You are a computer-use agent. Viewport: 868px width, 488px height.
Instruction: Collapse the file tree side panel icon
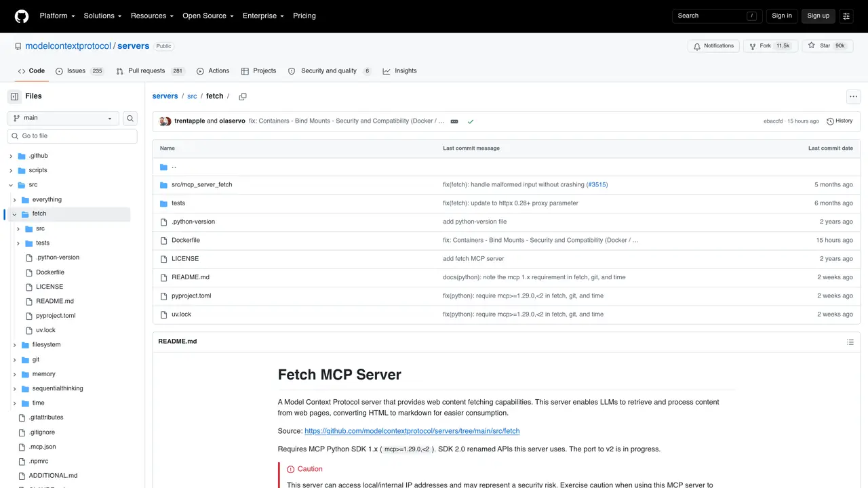pyautogui.click(x=14, y=96)
